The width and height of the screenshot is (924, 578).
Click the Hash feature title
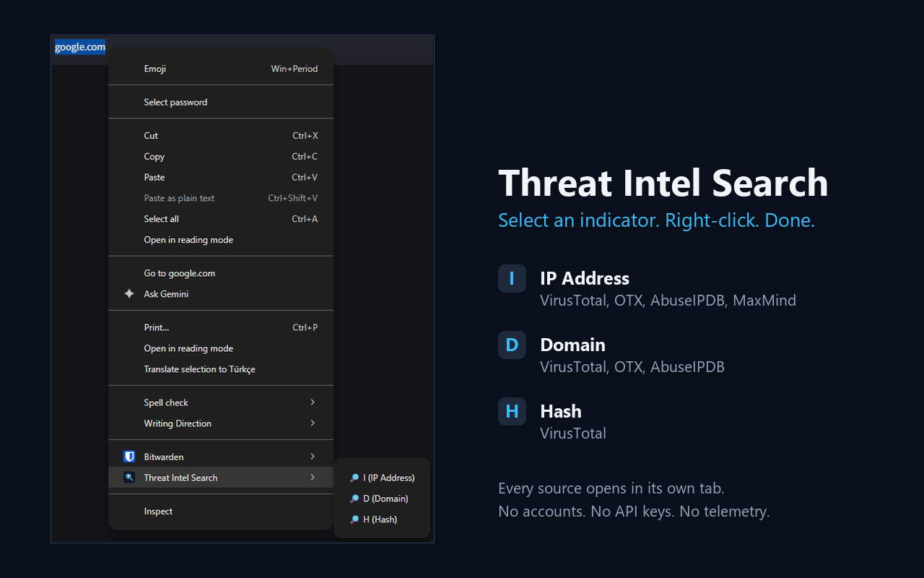click(x=561, y=411)
